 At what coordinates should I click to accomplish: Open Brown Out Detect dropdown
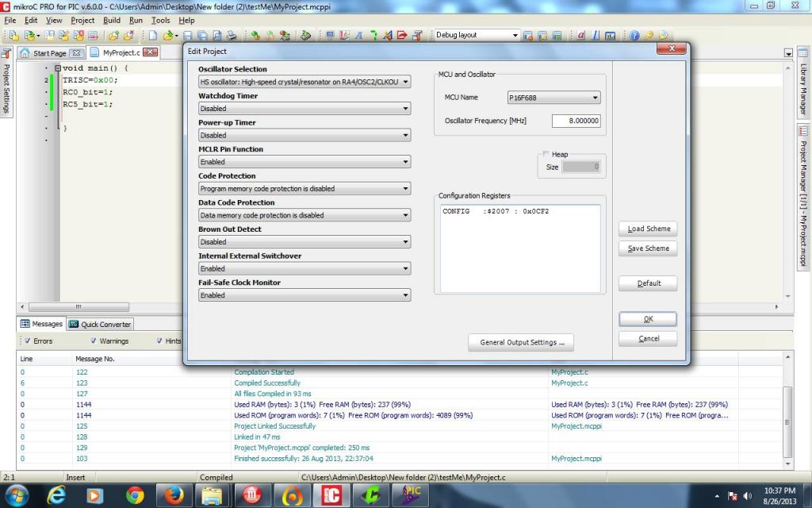(x=304, y=242)
